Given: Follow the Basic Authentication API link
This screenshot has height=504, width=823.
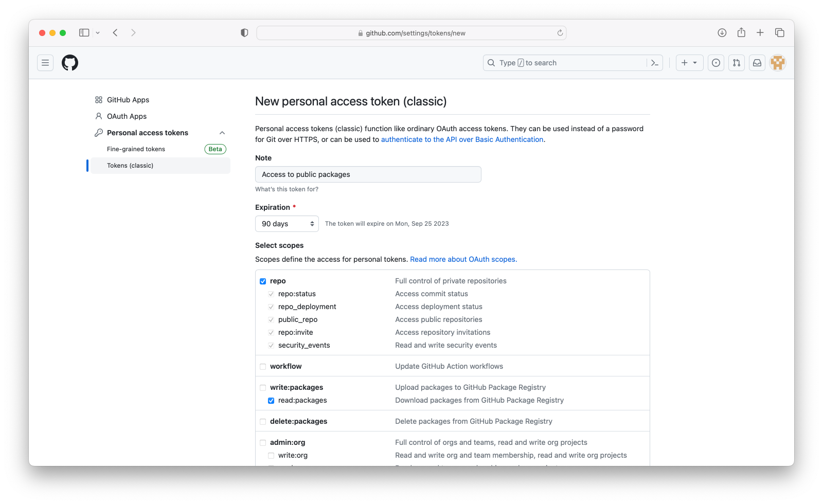Looking at the screenshot, I should point(462,139).
